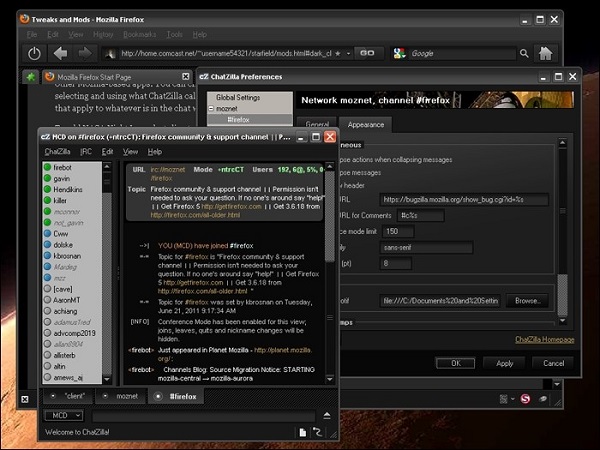Viewport: 600px width, 450px height.
Task: Open the ChatZilla Homepage link
Action: pos(544,340)
